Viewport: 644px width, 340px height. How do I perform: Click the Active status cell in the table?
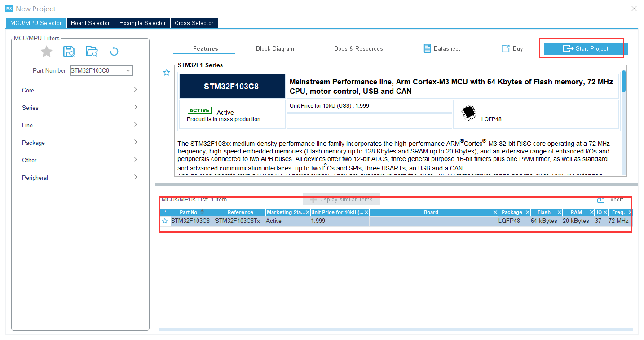pyautogui.click(x=274, y=221)
